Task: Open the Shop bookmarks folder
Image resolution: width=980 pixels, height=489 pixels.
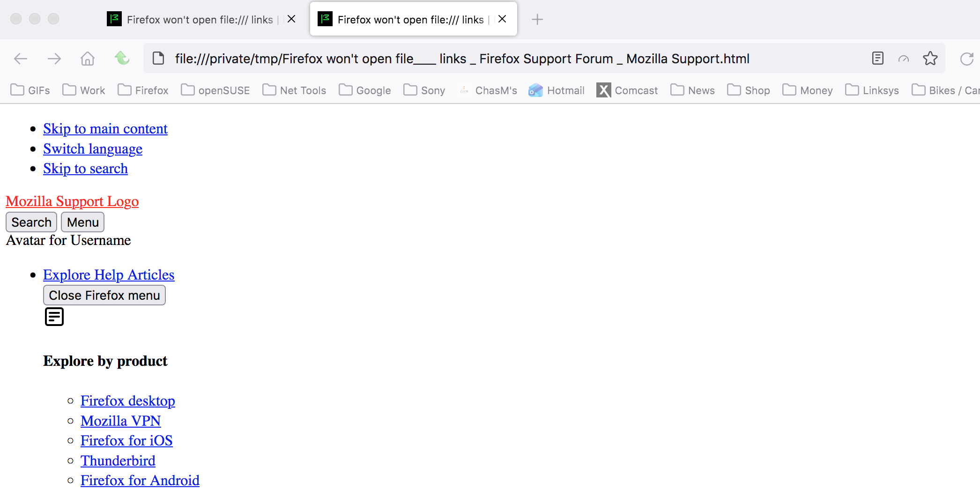Action: pyautogui.click(x=749, y=90)
